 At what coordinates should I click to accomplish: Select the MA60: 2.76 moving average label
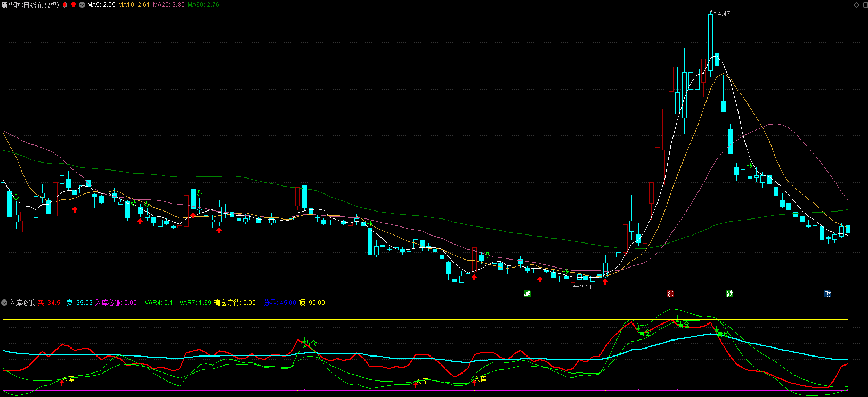point(204,5)
